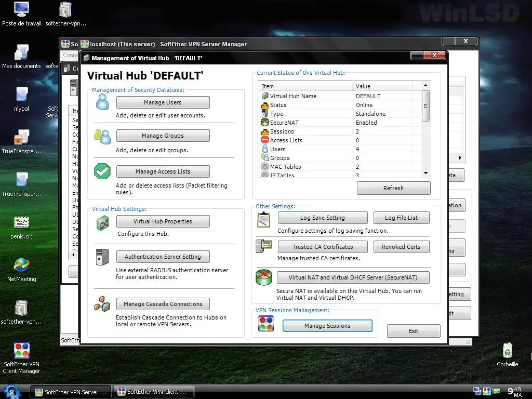Viewport: 532px width, 399px height.
Task: Click the Item column header
Action: pyautogui.click(x=305, y=86)
